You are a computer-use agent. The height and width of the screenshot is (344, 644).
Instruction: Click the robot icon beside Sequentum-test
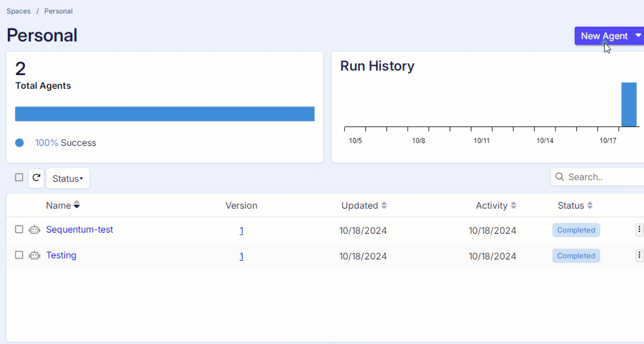(x=34, y=230)
